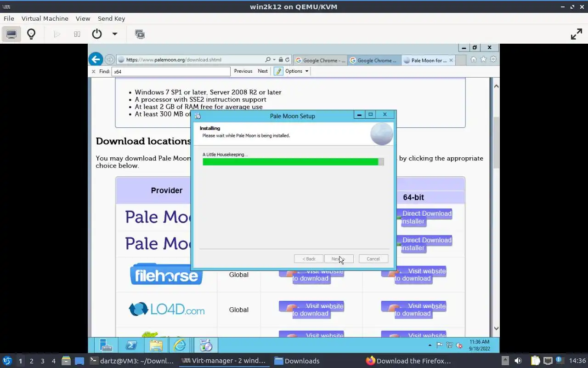Click the FileHorse logo
Screen dimensions: 588x368
click(166, 274)
